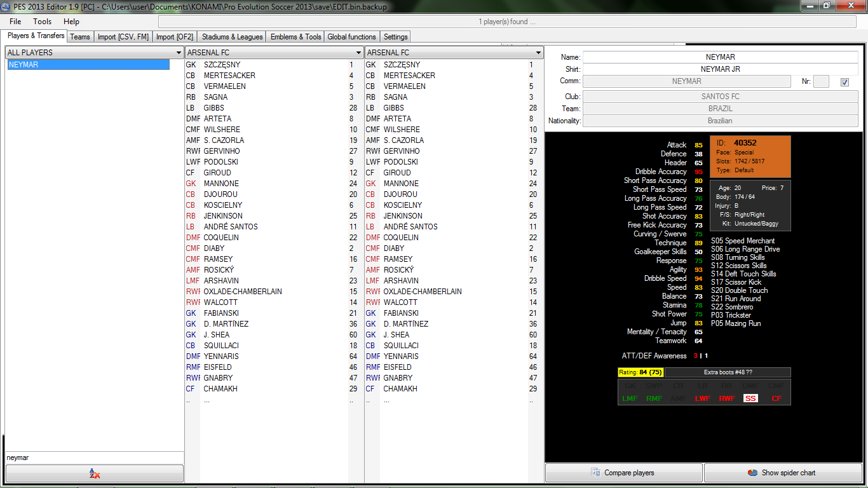Open the Settings tab
Viewport: 868px width, 488px height.
click(x=396, y=37)
